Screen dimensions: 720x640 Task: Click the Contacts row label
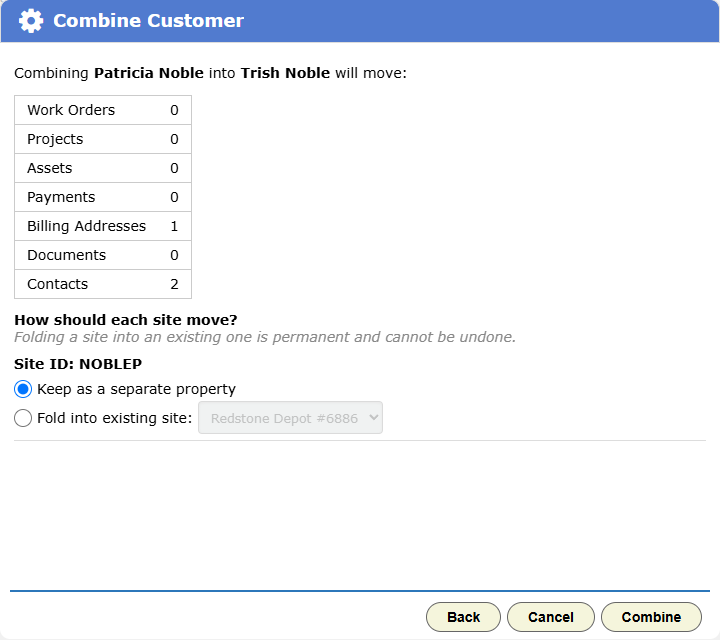pos(57,284)
